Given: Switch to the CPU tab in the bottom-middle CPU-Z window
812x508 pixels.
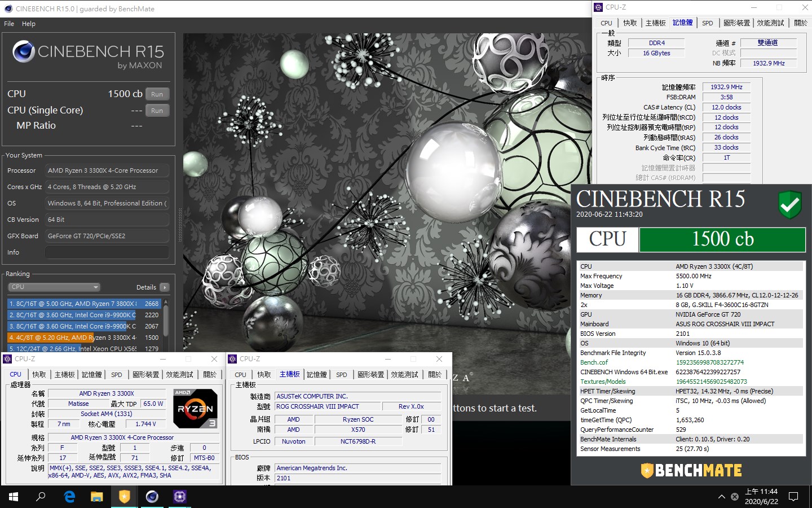Looking at the screenshot, I should click(x=240, y=375).
